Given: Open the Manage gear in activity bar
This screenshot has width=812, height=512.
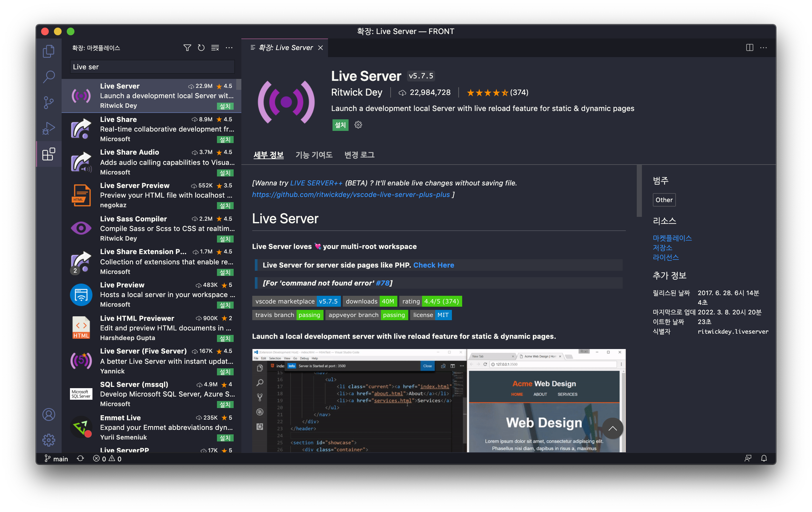Looking at the screenshot, I should [48, 440].
